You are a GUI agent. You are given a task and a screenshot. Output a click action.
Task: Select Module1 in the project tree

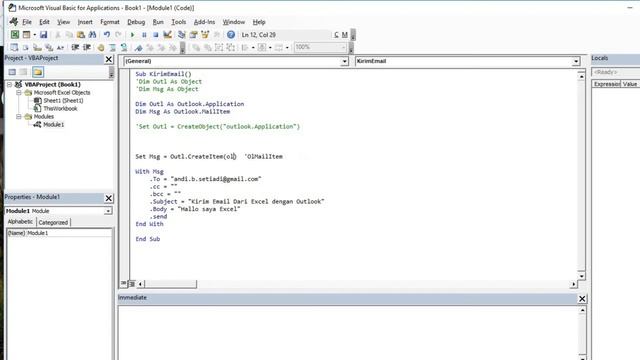tap(53, 124)
